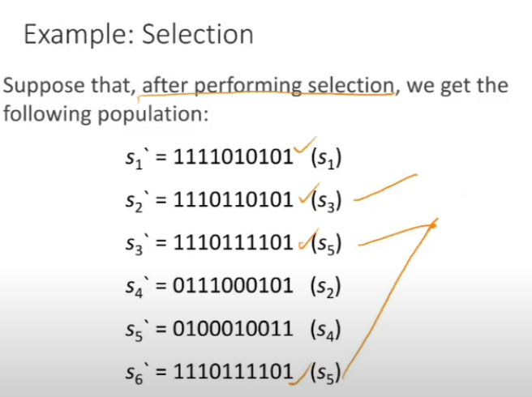
Task: Click the bitstring 0111000101
Action: coord(233,285)
